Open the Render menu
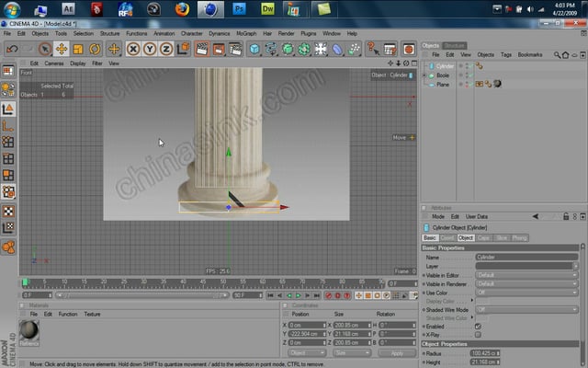588x368 pixels. (x=286, y=33)
